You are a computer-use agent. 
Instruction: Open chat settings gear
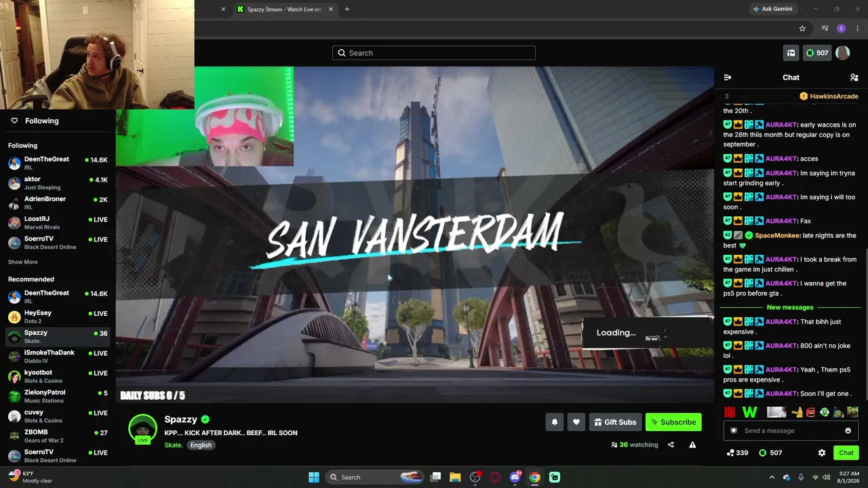[x=822, y=453]
